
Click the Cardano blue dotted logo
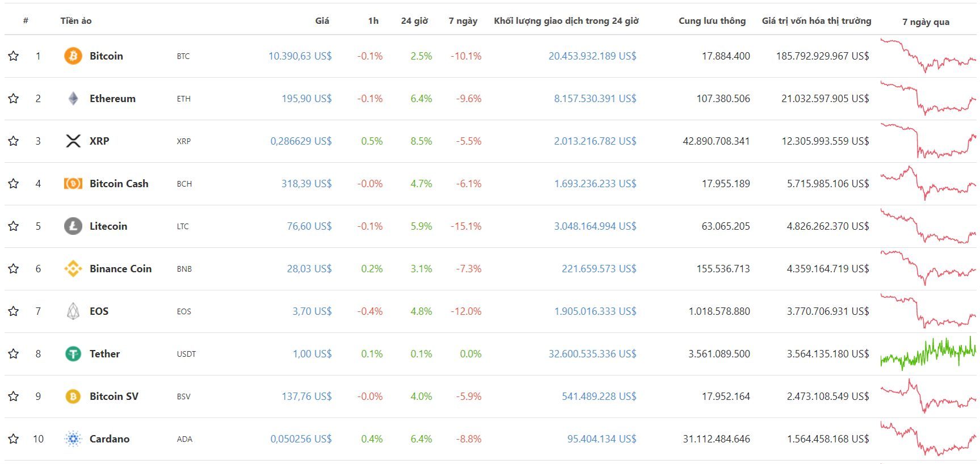pyautogui.click(x=73, y=439)
